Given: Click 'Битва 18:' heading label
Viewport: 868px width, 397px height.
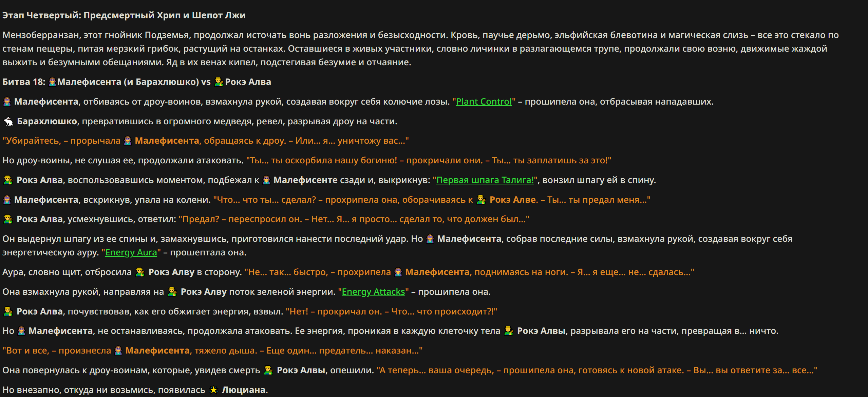Looking at the screenshot, I should click(24, 82).
